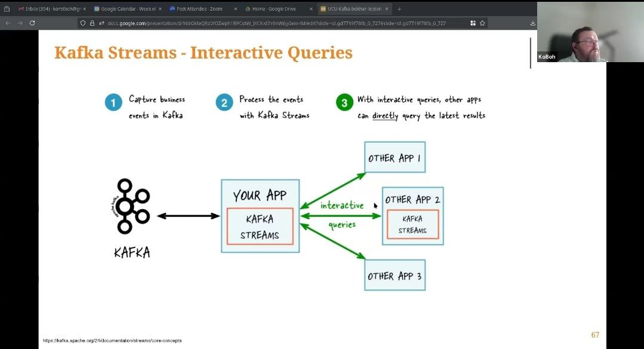
Task: Click KAFKA STREAMS box inside OTHER APP 2
Action: pyautogui.click(x=412, y=225)
